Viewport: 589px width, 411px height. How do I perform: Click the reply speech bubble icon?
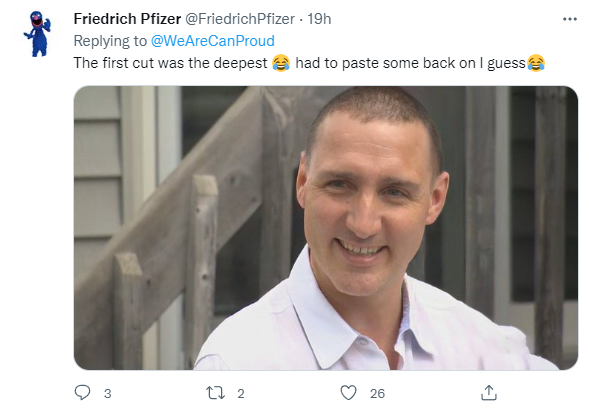[82, 393]
